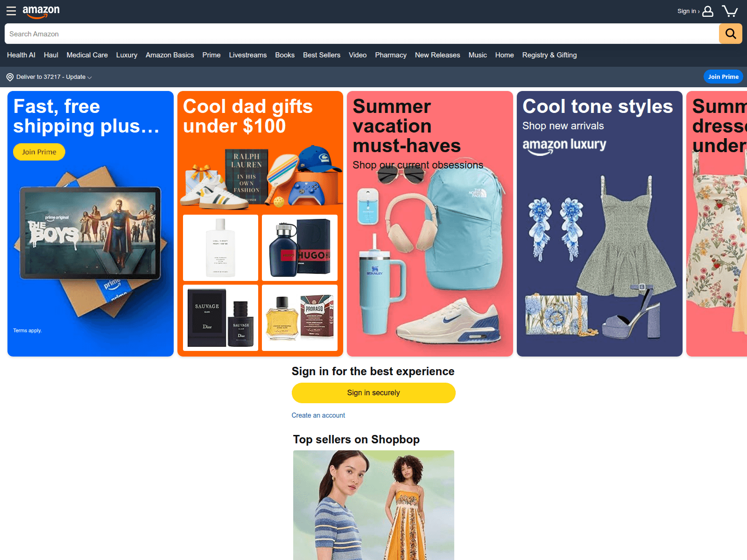Follow the Create an account link

click(x=318, y=415)
